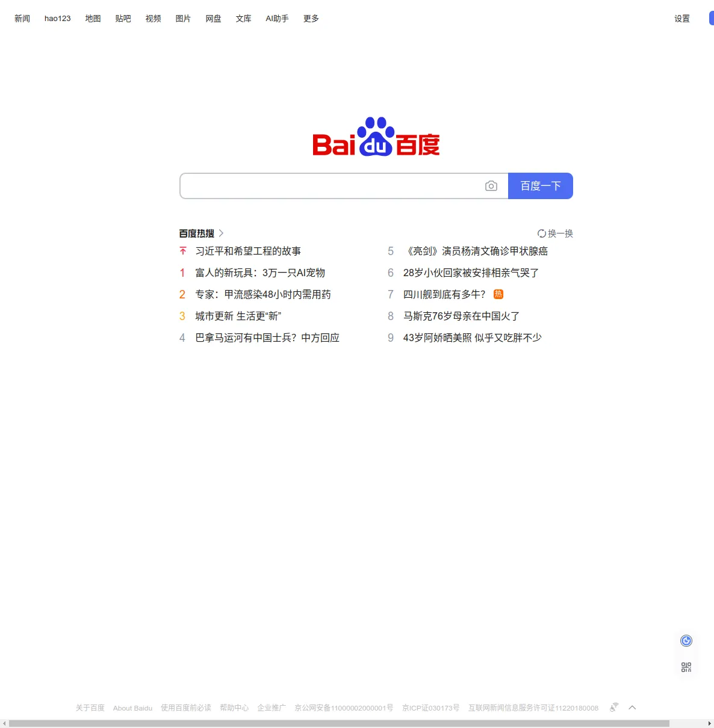The width and height of the screenshot is (714, 728).
Task: Click rank number 5 in hot list
Action: click(x=391, y=251)
